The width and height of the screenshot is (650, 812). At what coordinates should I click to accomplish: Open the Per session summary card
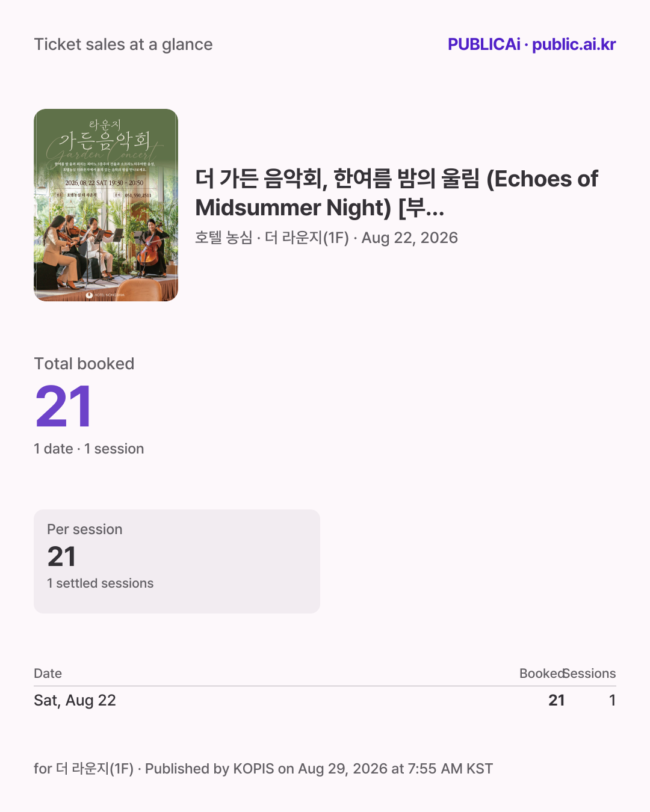tap(177, 561)
